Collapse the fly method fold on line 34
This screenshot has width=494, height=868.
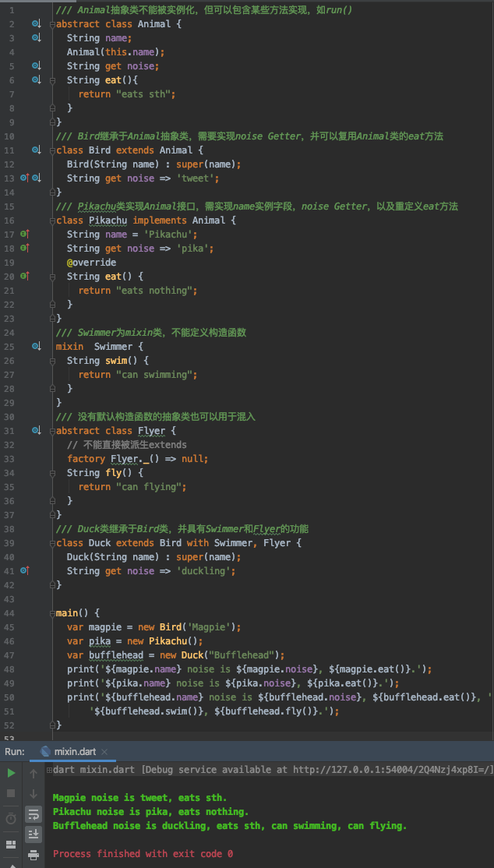click(52, 473)
